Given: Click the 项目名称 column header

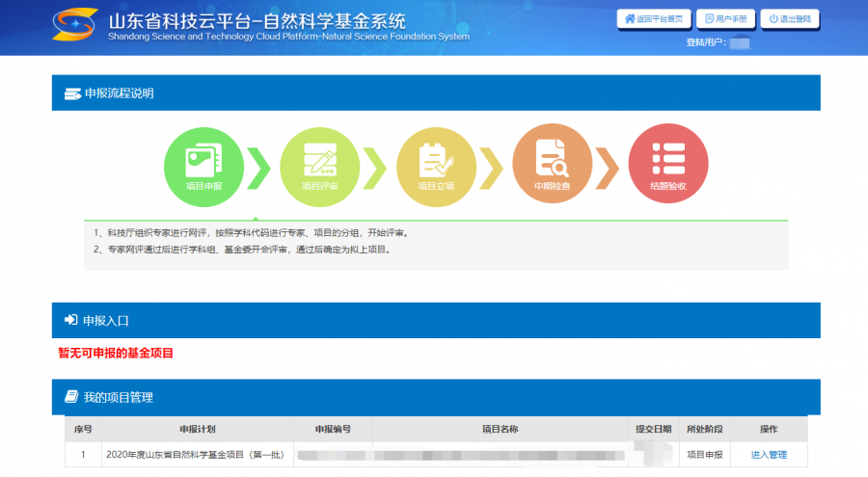Looking at the screenshot, I should (x=501, y=429).
